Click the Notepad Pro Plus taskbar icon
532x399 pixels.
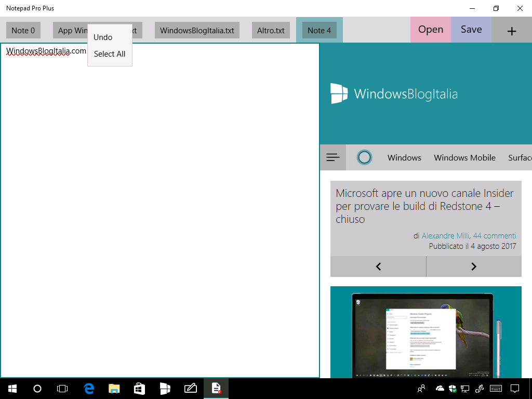point(216,389)
